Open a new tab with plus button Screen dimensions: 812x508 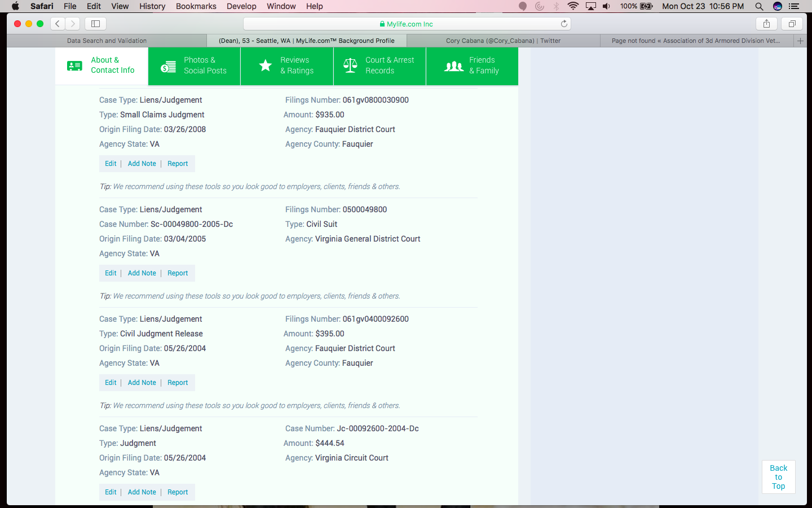tap(800, 41)
